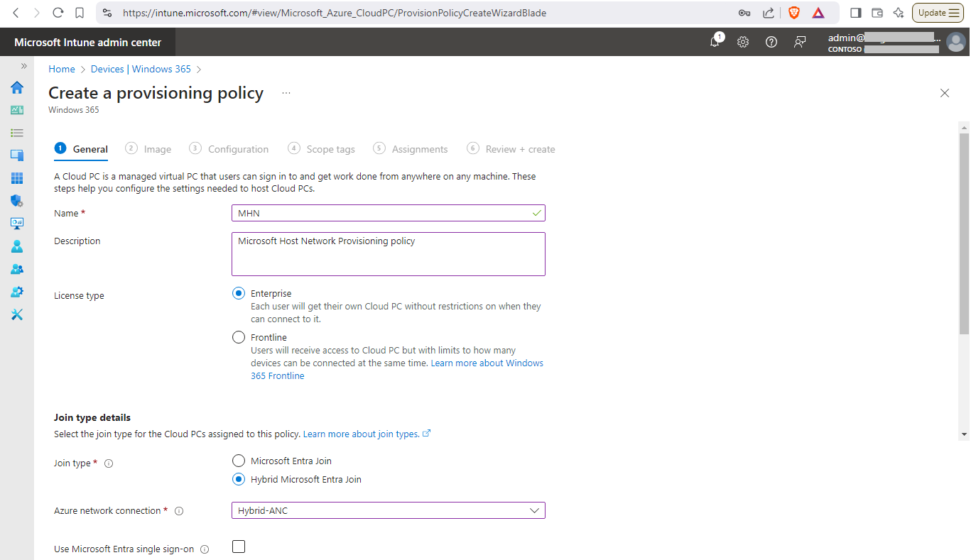Click the share icon in address bar
Image resolution: width=971 pixels, height=560 pixels.
click(768, 13)
